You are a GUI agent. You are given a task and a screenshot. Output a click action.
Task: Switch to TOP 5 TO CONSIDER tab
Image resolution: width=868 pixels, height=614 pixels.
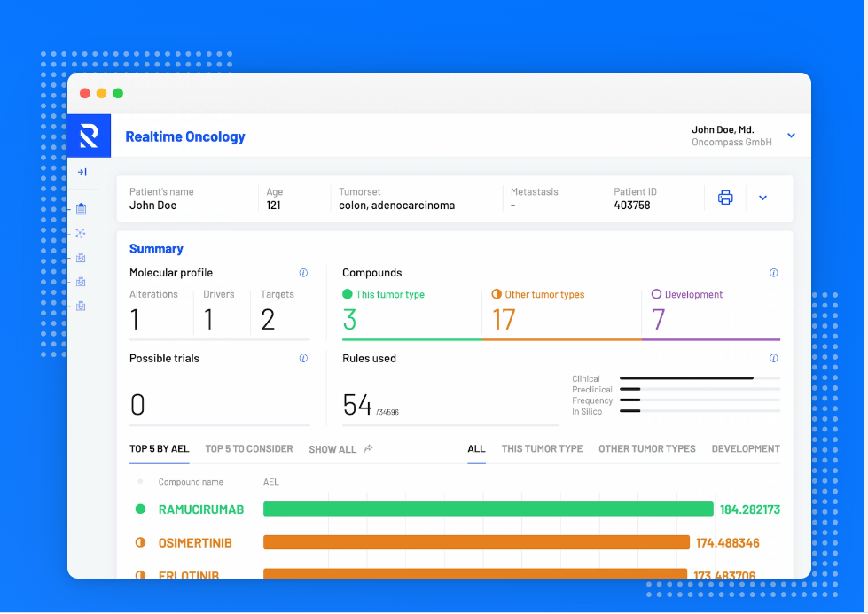coord(249,448)
